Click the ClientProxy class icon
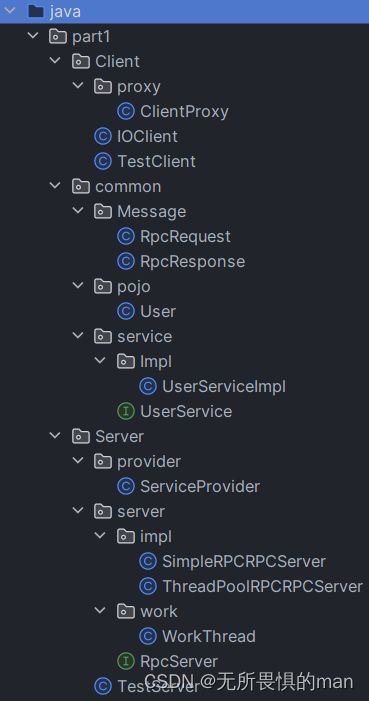 126,111
